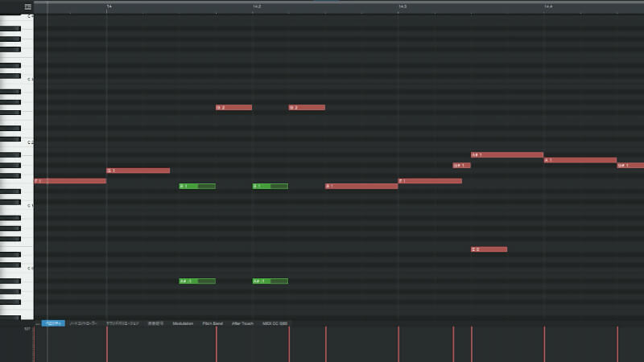
Task: Select the green A#-1 note starting at 14.2
Action: pos(270,281)
